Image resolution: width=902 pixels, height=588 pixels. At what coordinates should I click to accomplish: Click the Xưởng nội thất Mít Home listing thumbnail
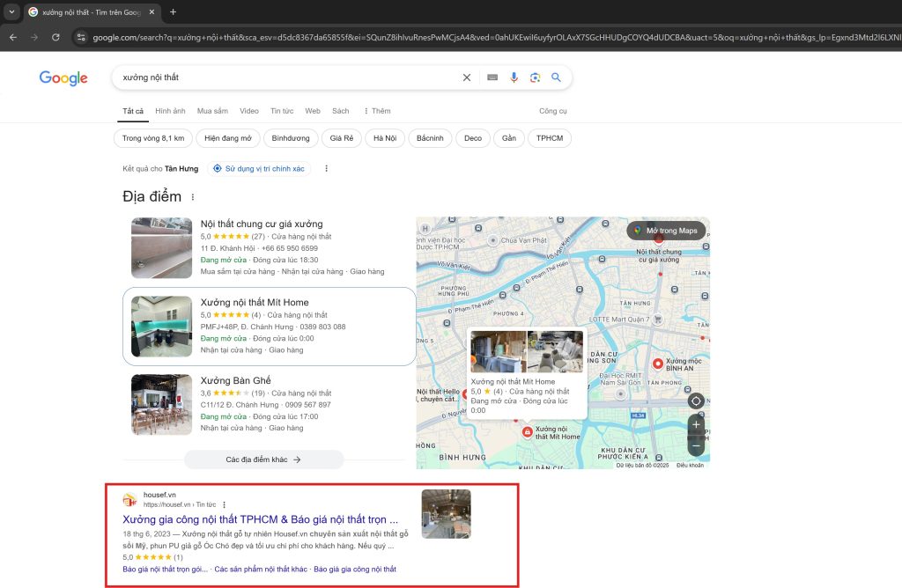coord(162,327)
